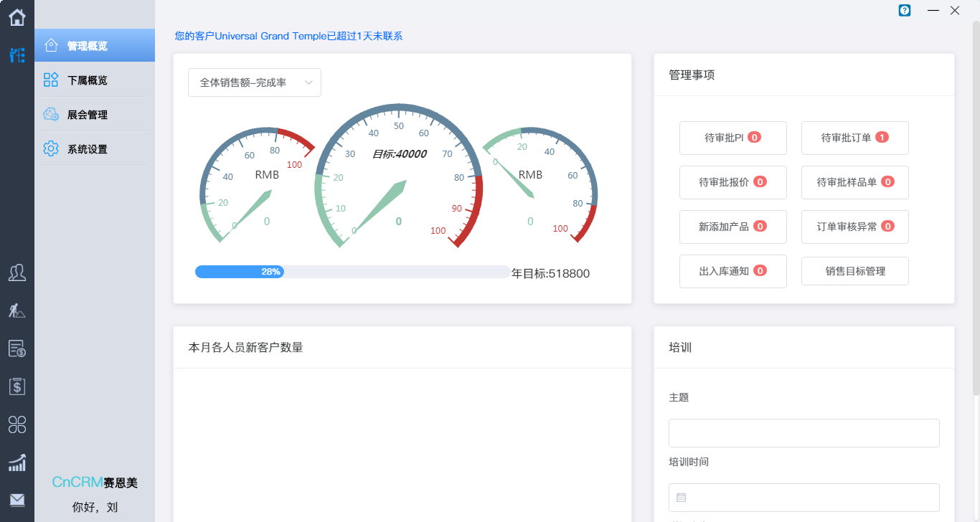Image resolution: width=980 pixels, height=522 pixels.
Task: Click the 你好，刘 greeting
Action: point(95,507)
